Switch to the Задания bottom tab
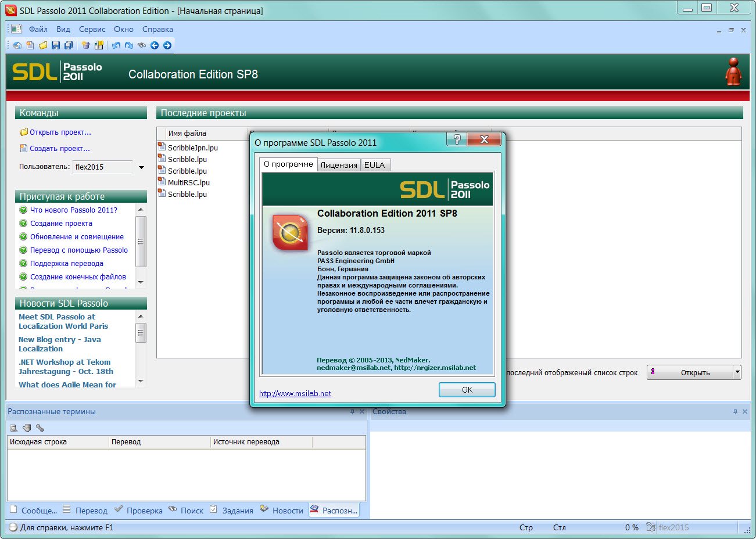The image size is (756, 539). pyautogui.click(x=231, y=510)
